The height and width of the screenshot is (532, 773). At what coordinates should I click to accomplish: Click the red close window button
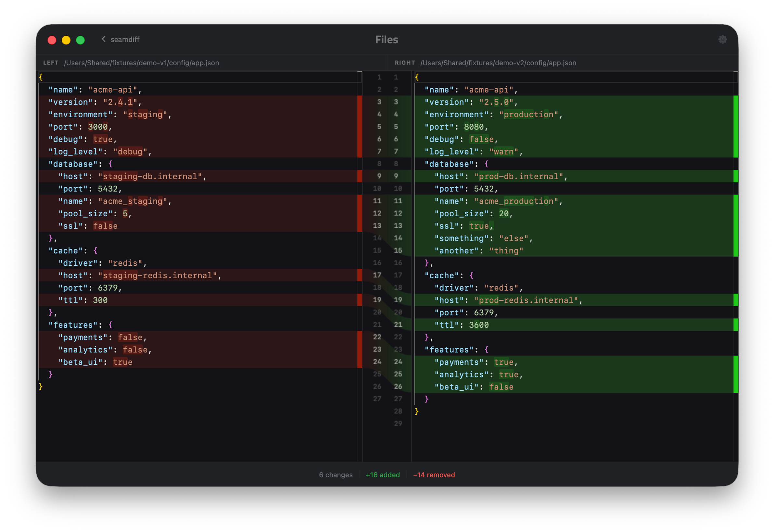[x=52, y=40]
